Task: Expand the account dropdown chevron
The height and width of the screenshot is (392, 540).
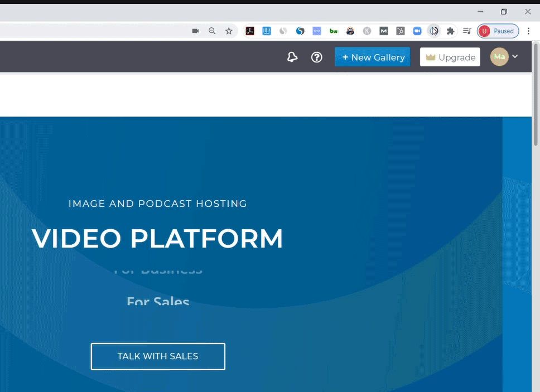Action: [x=515, y=57]
